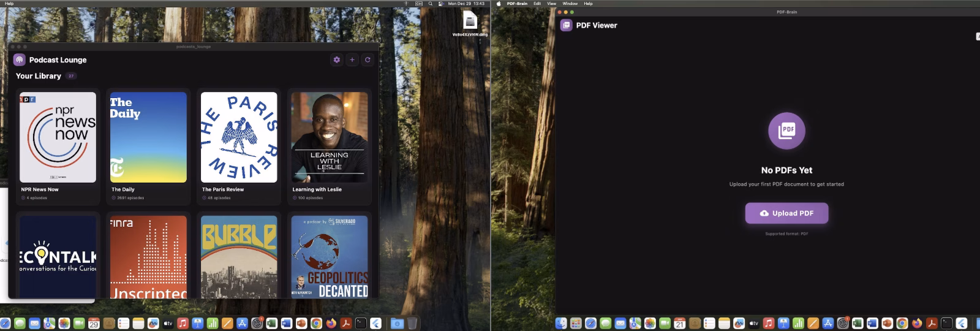Open The Daily podcast card

(x=148, y=146)
